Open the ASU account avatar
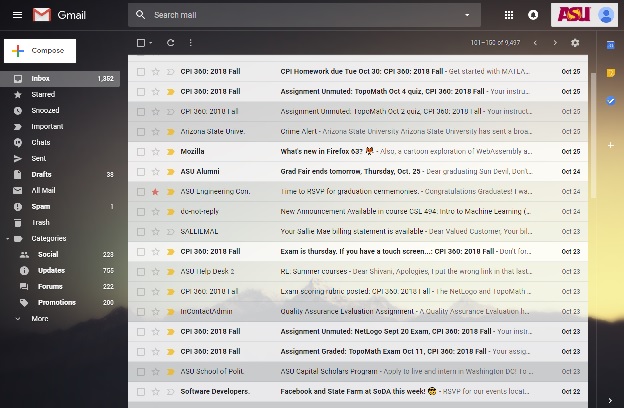 click(606, 15)
